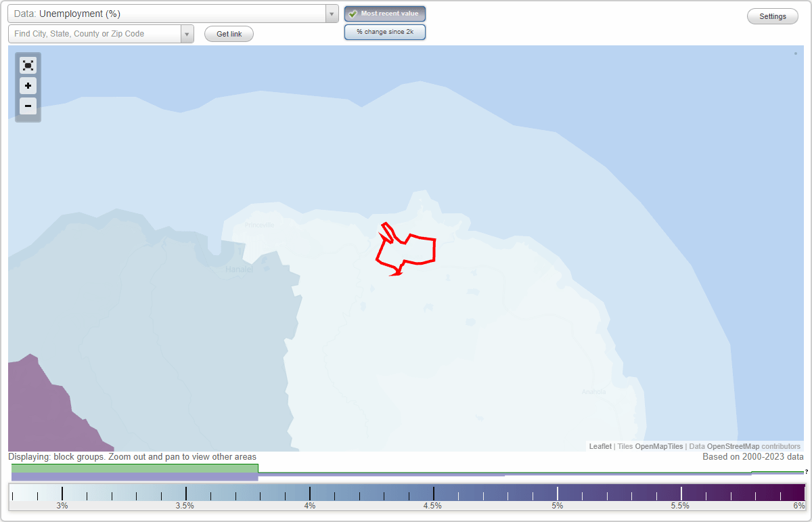The height and width of the screenshot is (522, 812).
Task: Open the Settings panel
Action: [772, 16]
